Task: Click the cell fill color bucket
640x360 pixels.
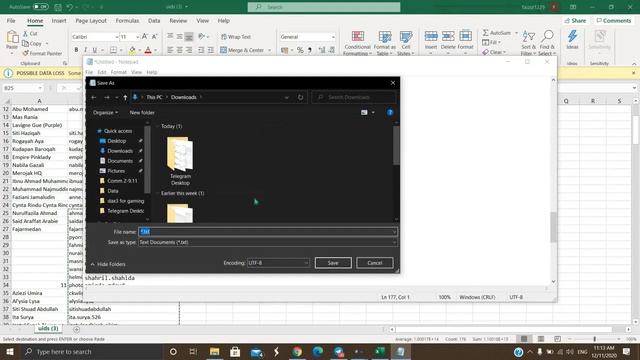Action: pyautogui.click(x=132, y=50)
